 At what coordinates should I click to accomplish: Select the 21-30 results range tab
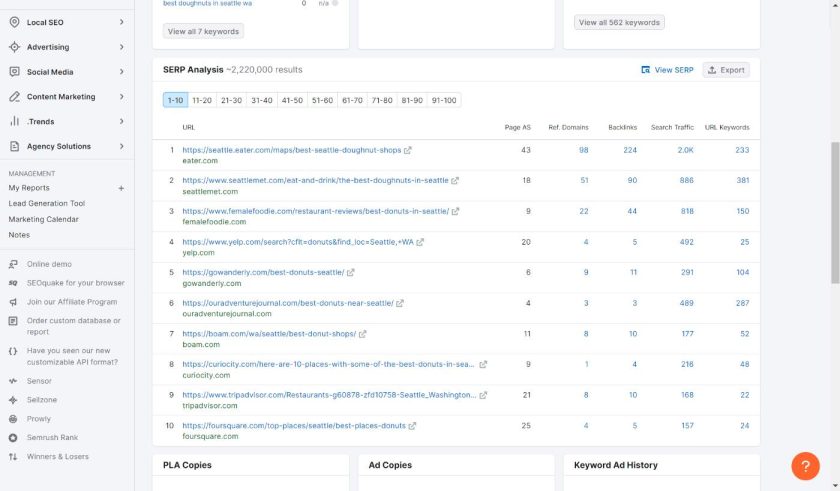pyautogui.click(x=231, y=100)
